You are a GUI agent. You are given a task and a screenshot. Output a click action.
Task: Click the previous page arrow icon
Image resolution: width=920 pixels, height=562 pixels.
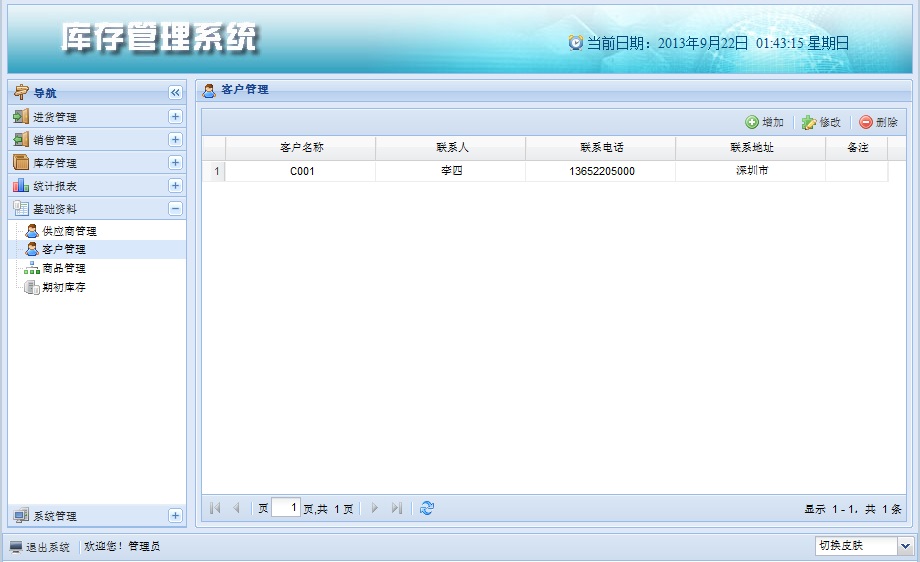[x=236, y=508]
